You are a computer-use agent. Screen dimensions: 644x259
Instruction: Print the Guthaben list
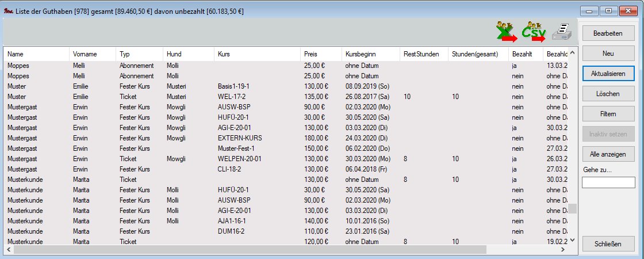tap(562, 33)
